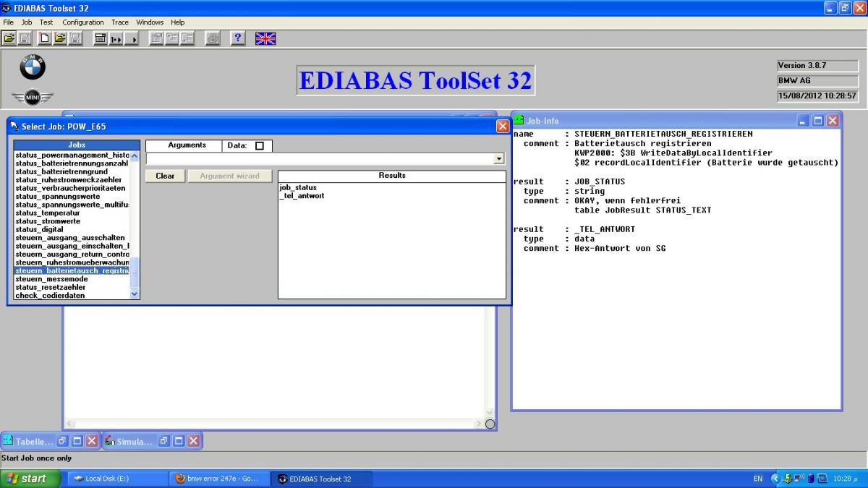Click the background window's scroll-right arrow

tap(478, 424)
